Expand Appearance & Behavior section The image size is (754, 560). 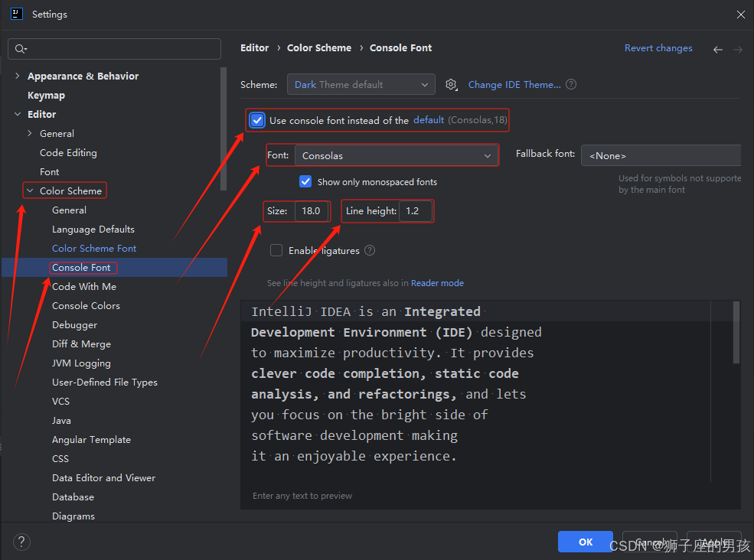[18, 76]
